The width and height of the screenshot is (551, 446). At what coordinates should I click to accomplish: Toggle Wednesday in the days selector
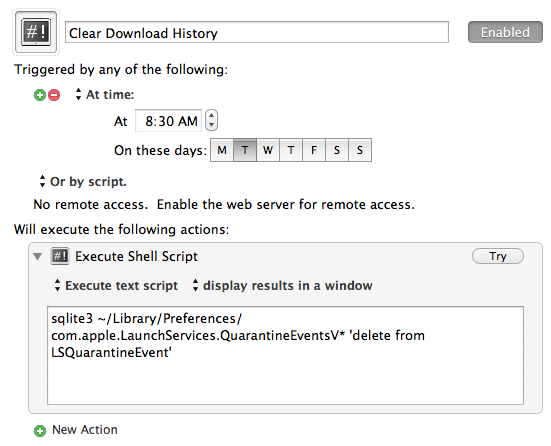tap(268, 150)
